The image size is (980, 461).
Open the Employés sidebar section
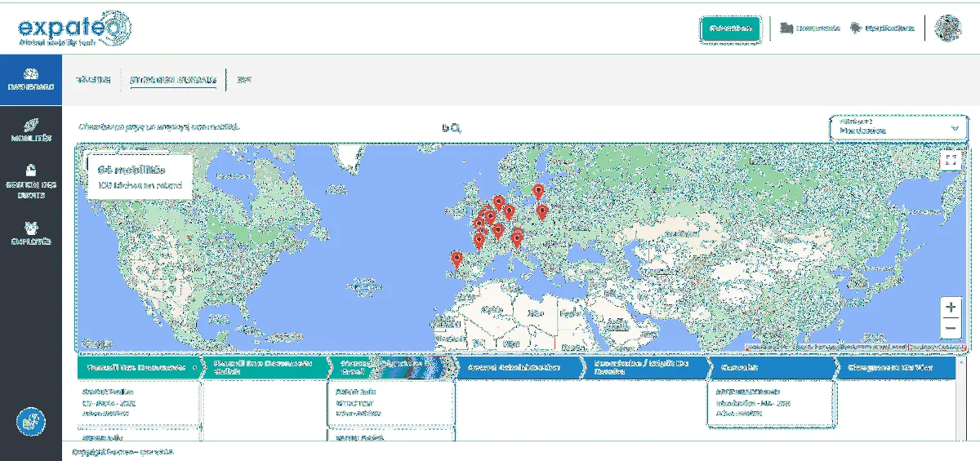click(30, 228)
